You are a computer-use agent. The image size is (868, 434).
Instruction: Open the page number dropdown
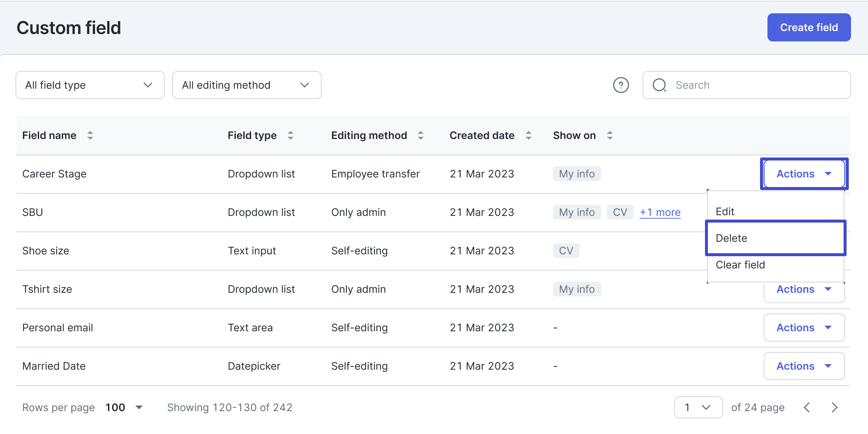698,407
